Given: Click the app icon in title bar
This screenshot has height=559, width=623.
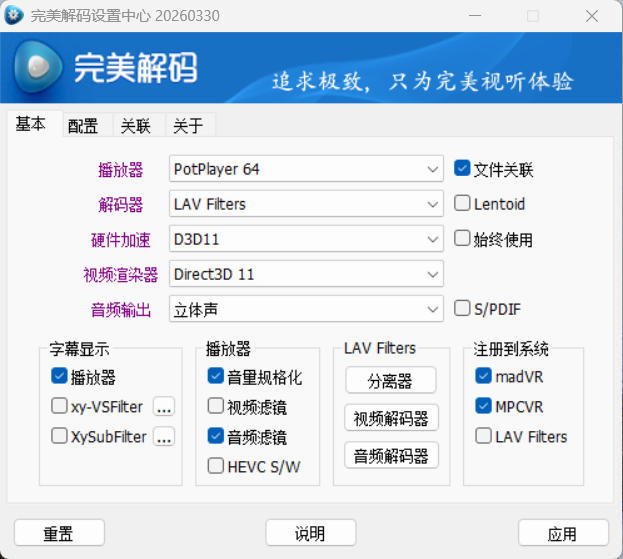Looking at the screenshot, I should pos(14,16).
